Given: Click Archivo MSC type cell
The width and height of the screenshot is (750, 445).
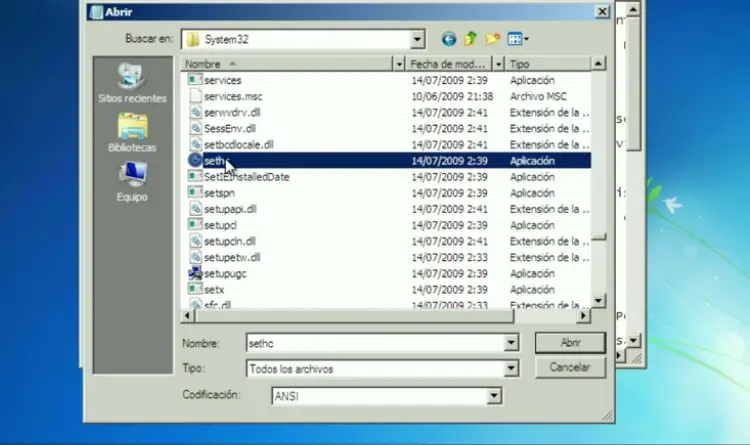Looking at the screenshot, I should pos(538,96).
